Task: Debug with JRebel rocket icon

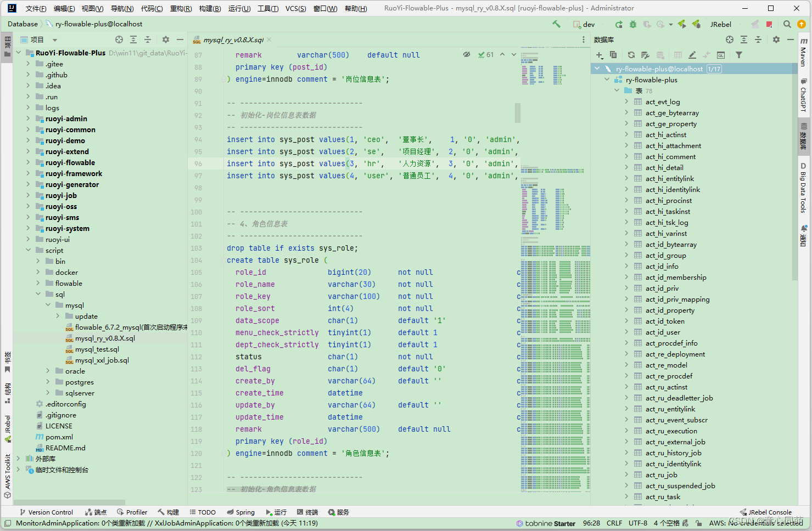Action: tap(696, 24)
